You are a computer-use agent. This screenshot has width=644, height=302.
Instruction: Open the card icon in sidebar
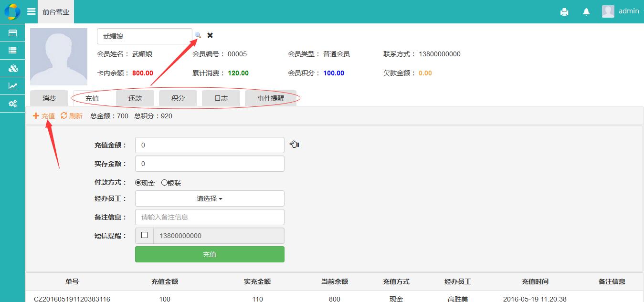(x=13, y=33)
